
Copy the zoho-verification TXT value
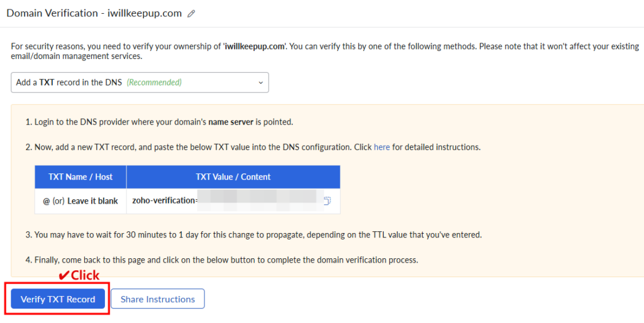coord(327,201)
